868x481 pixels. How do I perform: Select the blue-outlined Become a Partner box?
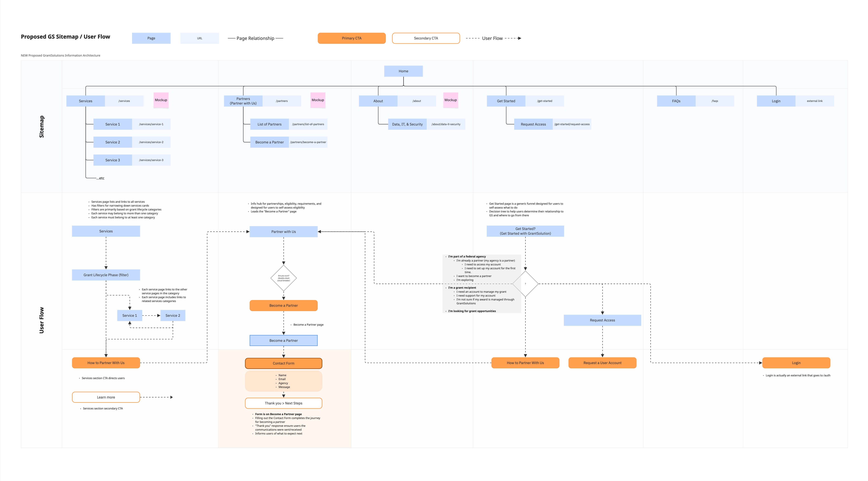point(283,340)
